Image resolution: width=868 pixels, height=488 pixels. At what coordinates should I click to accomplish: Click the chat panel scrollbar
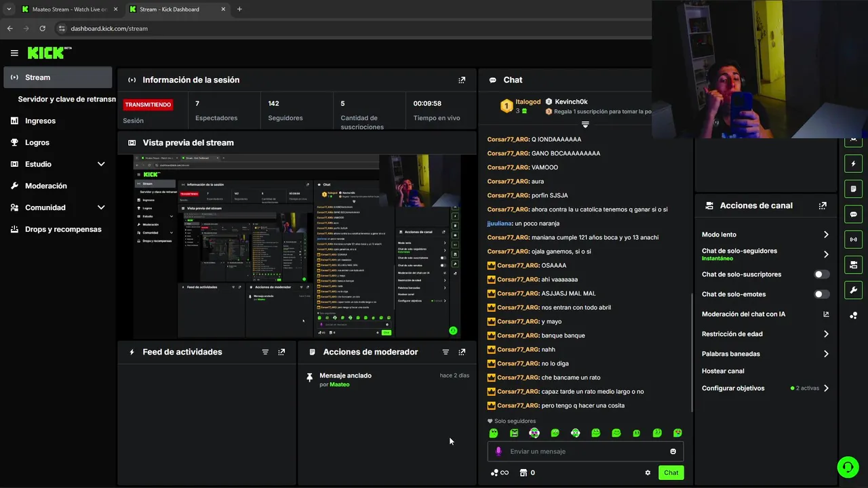tap(691, 352)
